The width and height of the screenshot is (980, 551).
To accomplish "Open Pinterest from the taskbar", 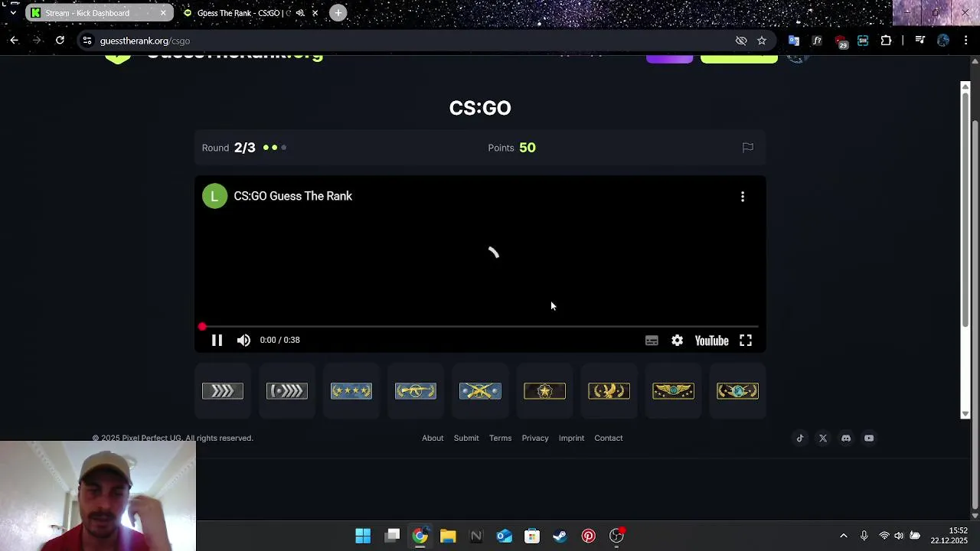I will point(588,536).
